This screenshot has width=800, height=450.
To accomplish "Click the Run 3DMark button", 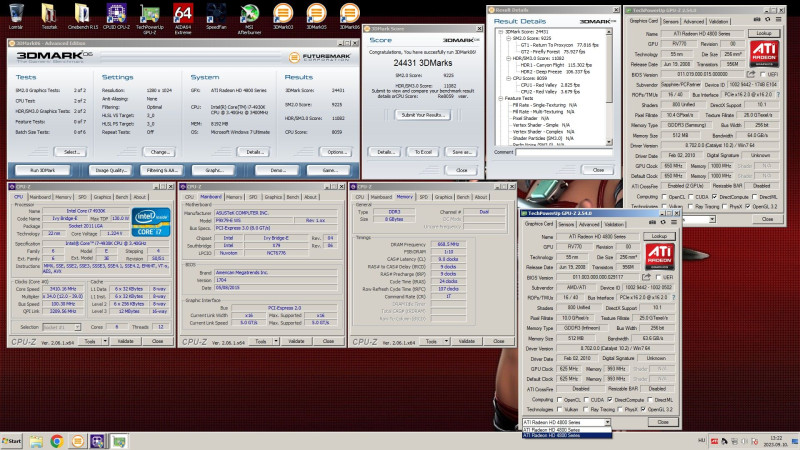I will pos(43,170).
